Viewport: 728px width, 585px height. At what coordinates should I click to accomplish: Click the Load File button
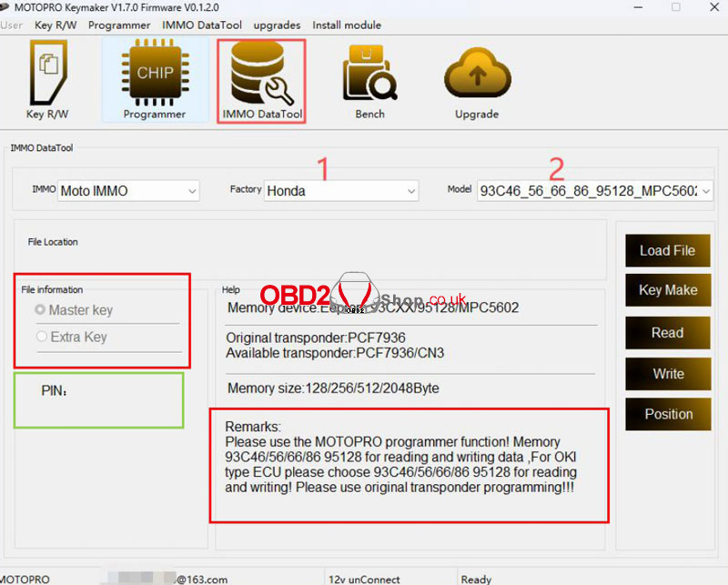click(668, 250)
